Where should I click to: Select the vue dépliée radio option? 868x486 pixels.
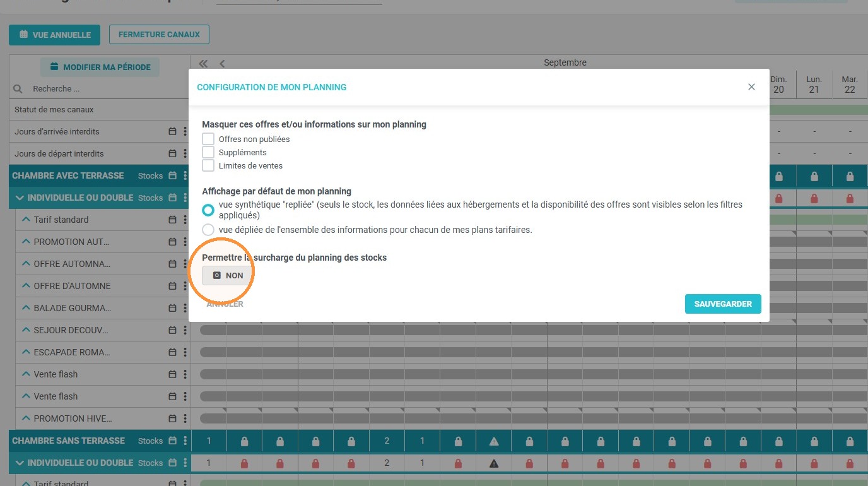(x=208, y=230)
